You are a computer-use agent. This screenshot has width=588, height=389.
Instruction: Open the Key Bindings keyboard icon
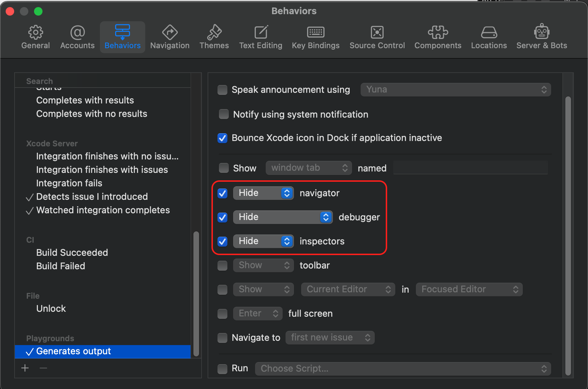[x=316, y=32]
